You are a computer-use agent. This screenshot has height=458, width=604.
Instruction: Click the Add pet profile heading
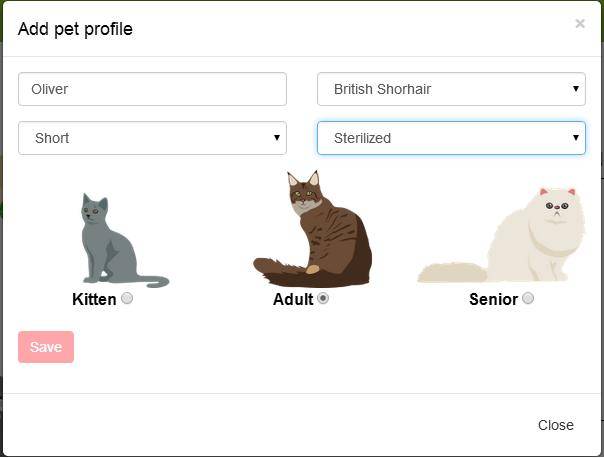pyautogui.click(x=75, y=29)
